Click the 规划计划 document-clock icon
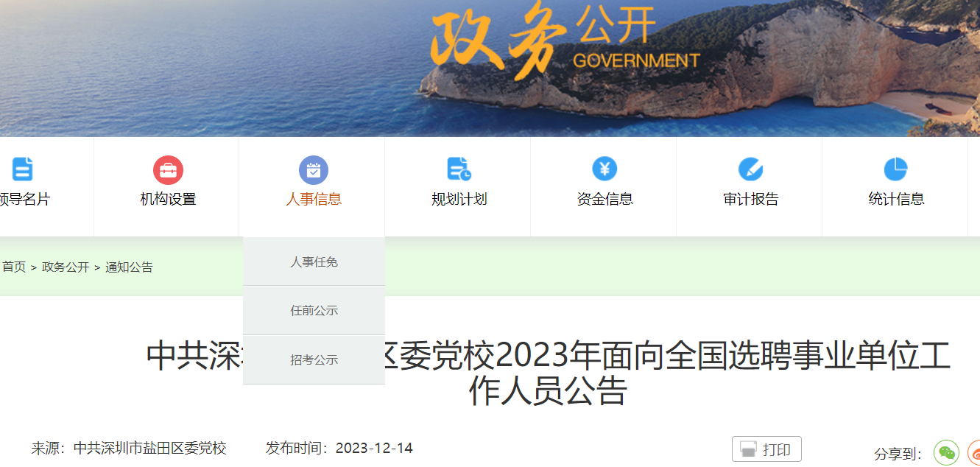The image size is (980, 467). [459, 169]
